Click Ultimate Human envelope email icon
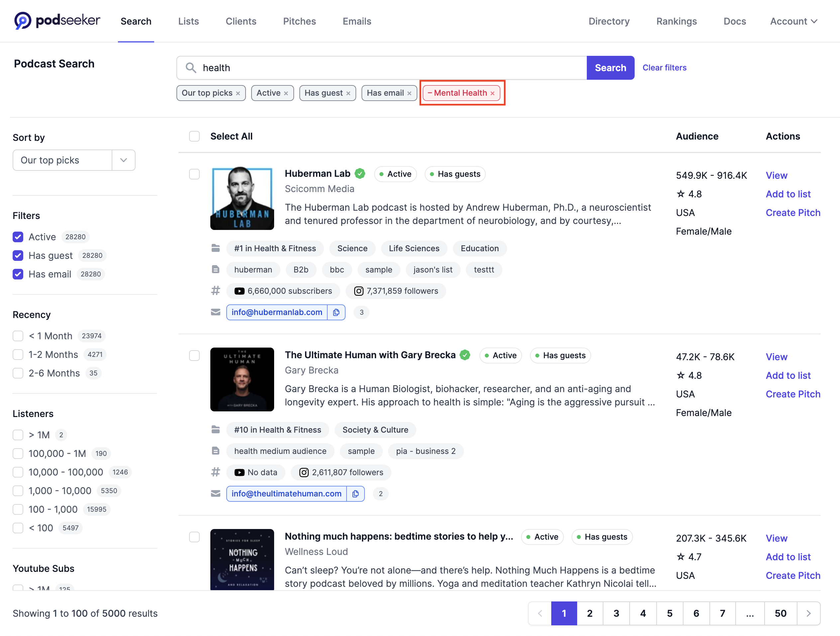The height and width of the screenshot is (636, 840). coord(216,493)
